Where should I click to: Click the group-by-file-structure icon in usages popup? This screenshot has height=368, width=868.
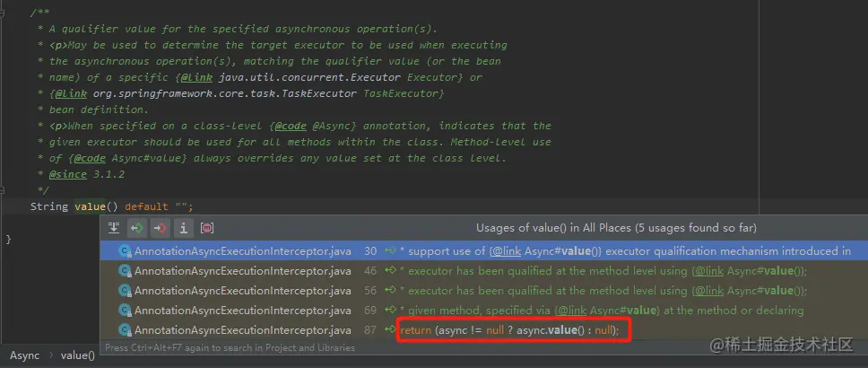[114, 228]
